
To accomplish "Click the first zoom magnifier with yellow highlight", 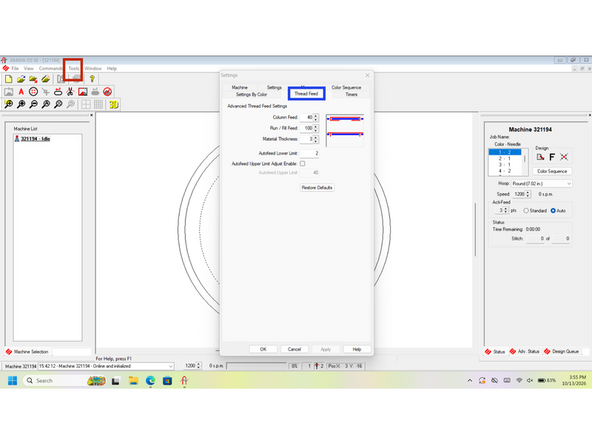I will (x=9, y=105).
